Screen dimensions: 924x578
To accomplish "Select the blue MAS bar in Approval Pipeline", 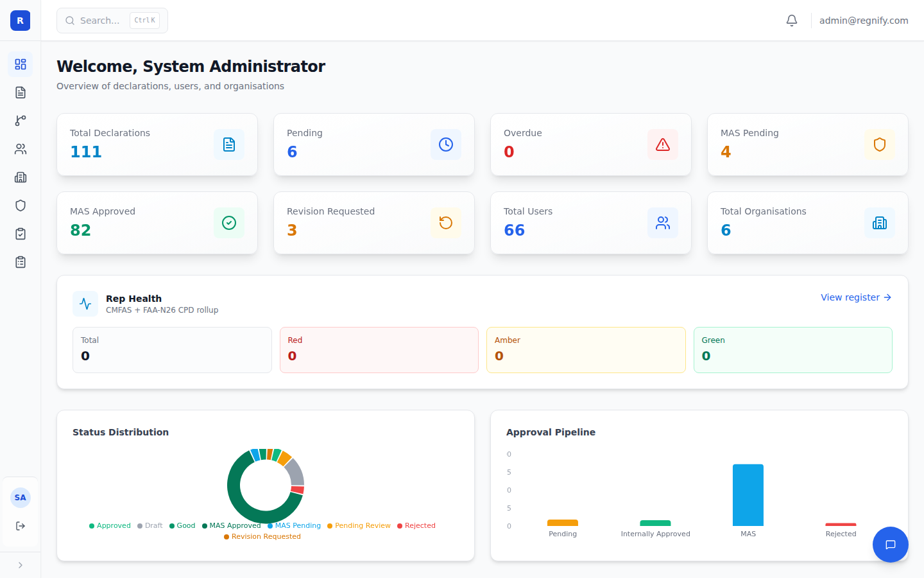I will point(748,495).
